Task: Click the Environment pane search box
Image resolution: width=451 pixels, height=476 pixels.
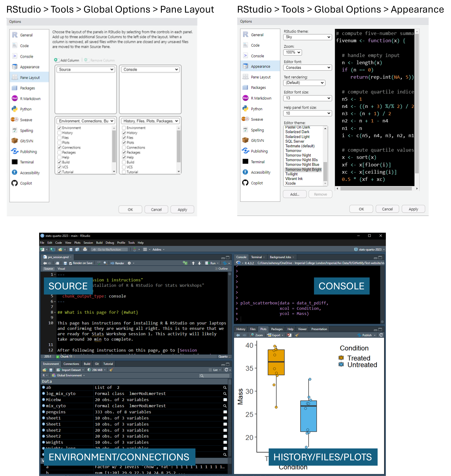Action: click(x=214, y=376)
